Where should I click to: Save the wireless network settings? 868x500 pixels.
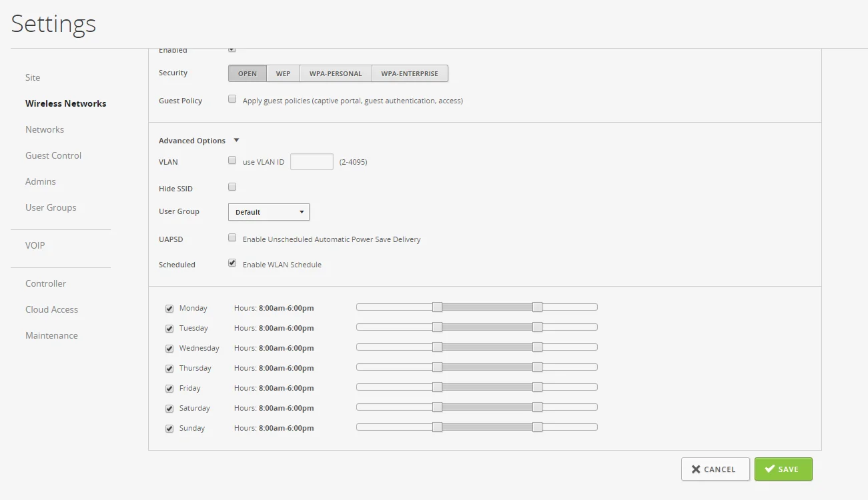coord(783,469)
